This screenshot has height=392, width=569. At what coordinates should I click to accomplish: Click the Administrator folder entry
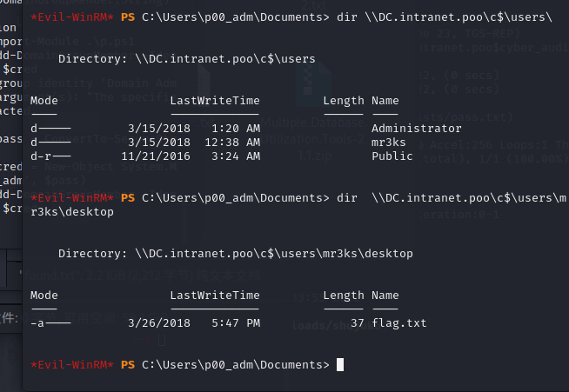tap(417, 128)
